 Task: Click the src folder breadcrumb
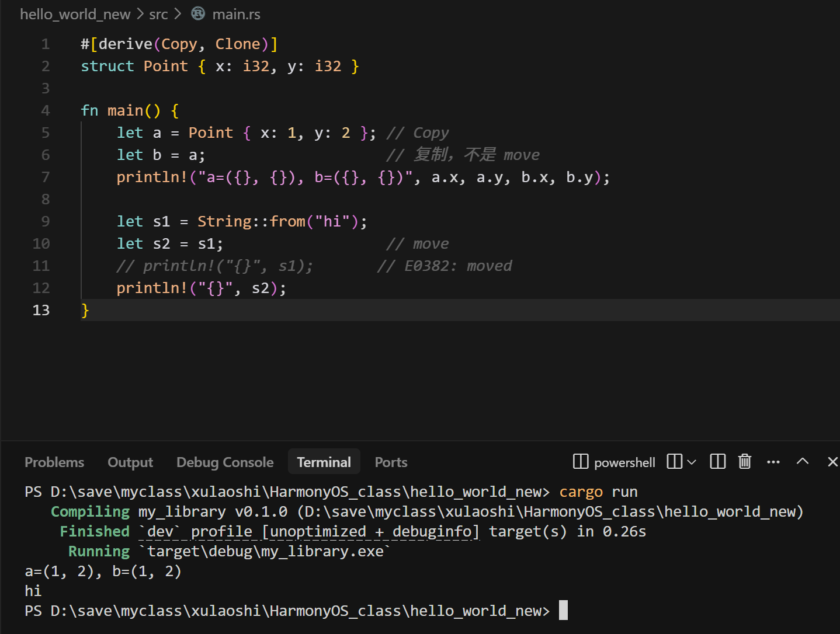(158, 14)
